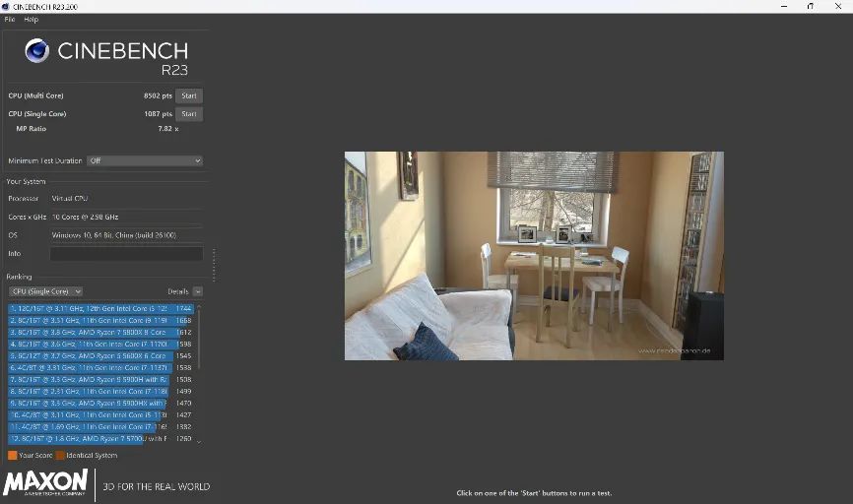Select rank 3 AMD Ryzen 7 5800X row

(100, 332)
